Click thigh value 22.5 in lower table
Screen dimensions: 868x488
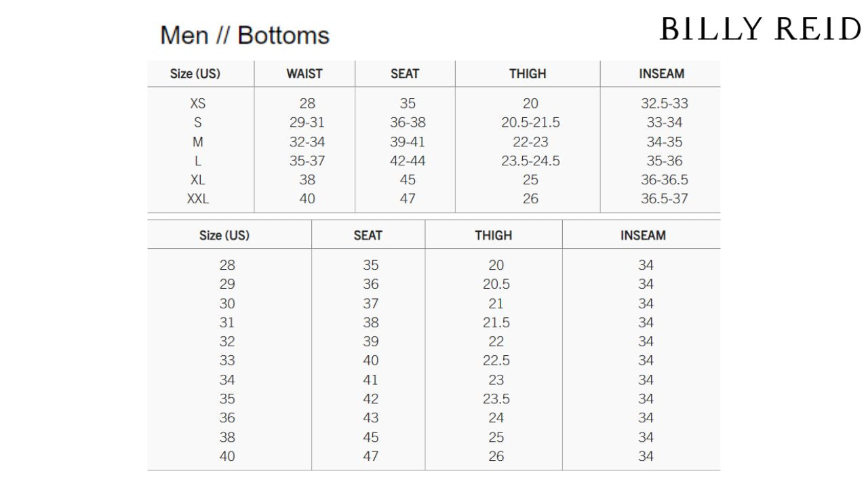tap(496, 361)
